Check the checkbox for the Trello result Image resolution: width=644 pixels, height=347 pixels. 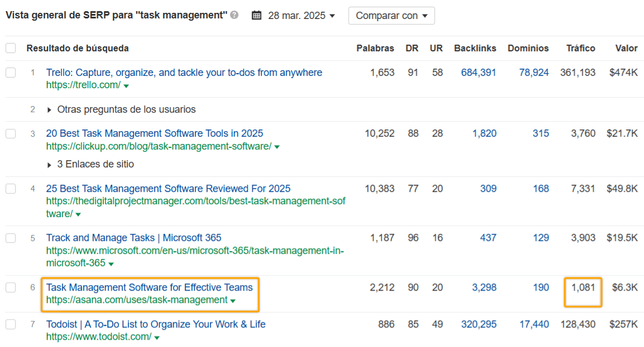point(10,72)
